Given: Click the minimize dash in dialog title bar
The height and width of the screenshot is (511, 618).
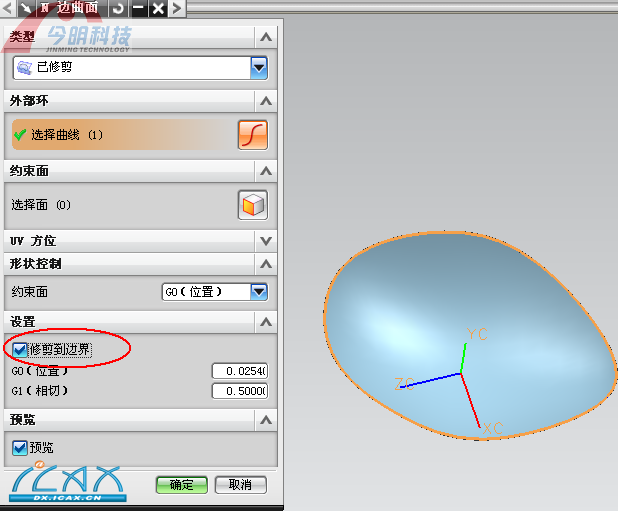Looking at the screenshot, I should (138, 8).
